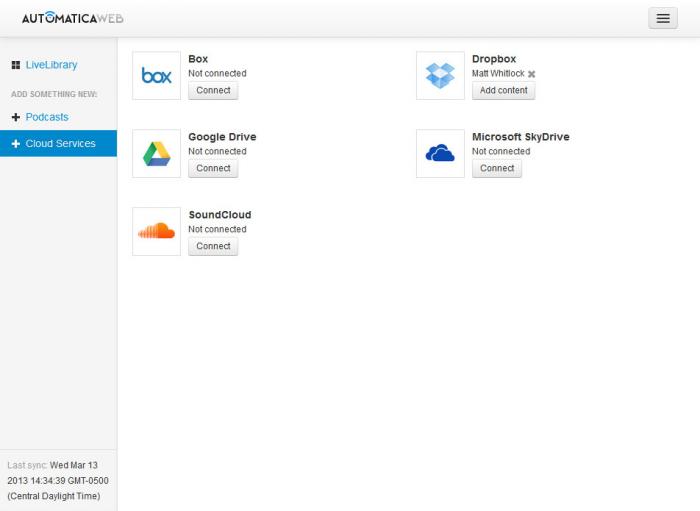The width and height of the screenshot is (700, 511).
Task: Connect the Box account
Action: point(213,91)
